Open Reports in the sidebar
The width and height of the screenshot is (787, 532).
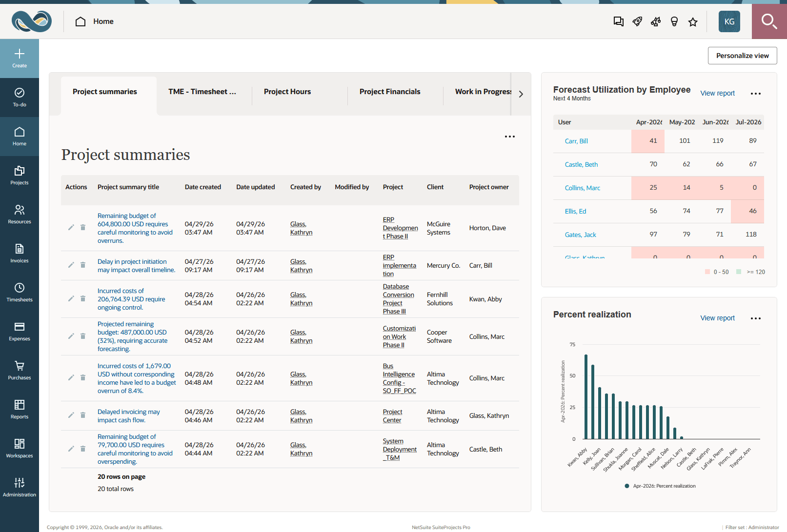tap(20, 410)
